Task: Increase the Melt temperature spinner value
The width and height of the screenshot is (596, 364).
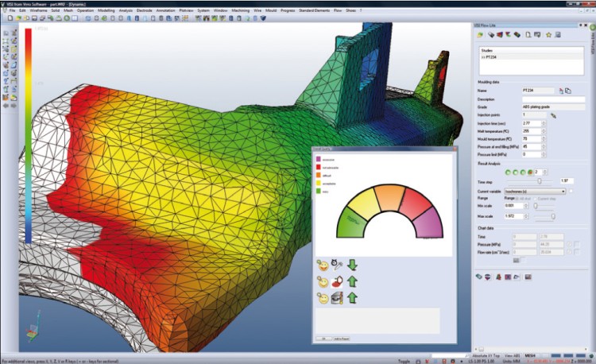Action: [x=544, y=130]
